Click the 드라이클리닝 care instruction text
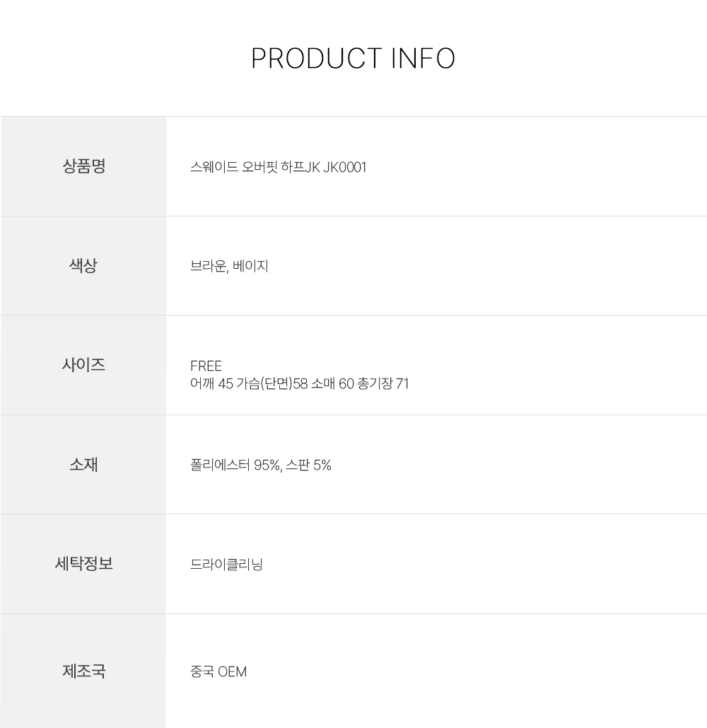The image size is (707, 728). 226,565
